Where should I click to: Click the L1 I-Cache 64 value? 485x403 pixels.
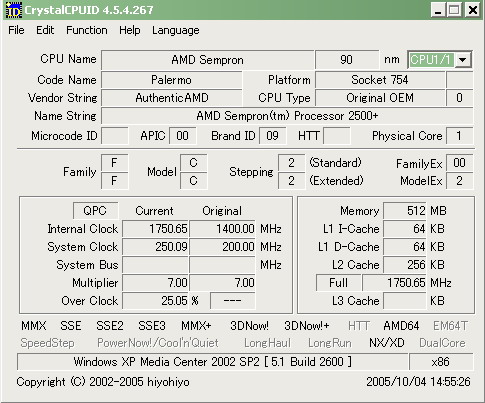tap(405, 229)
